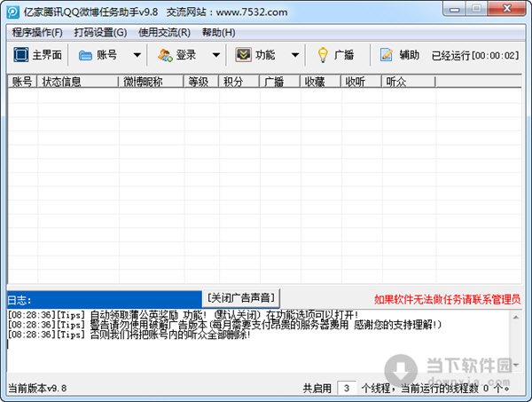Sort by the 听众 column header

coord(409,82)
